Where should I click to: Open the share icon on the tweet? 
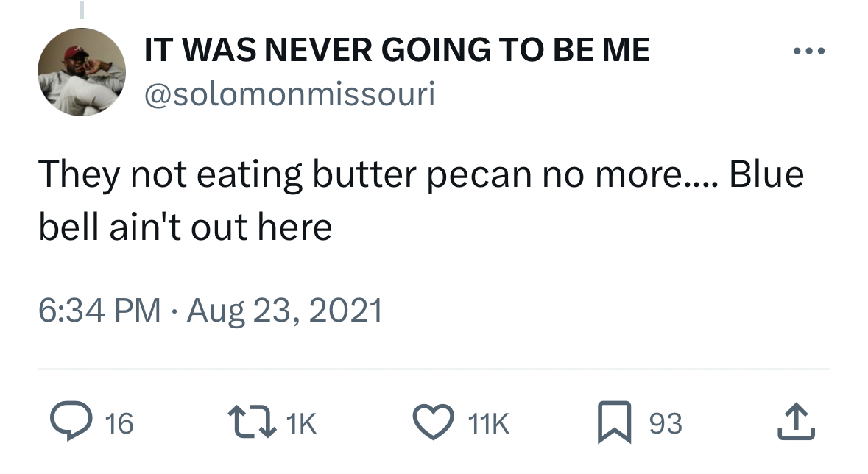pyautogui.click(x=797, y=423)
